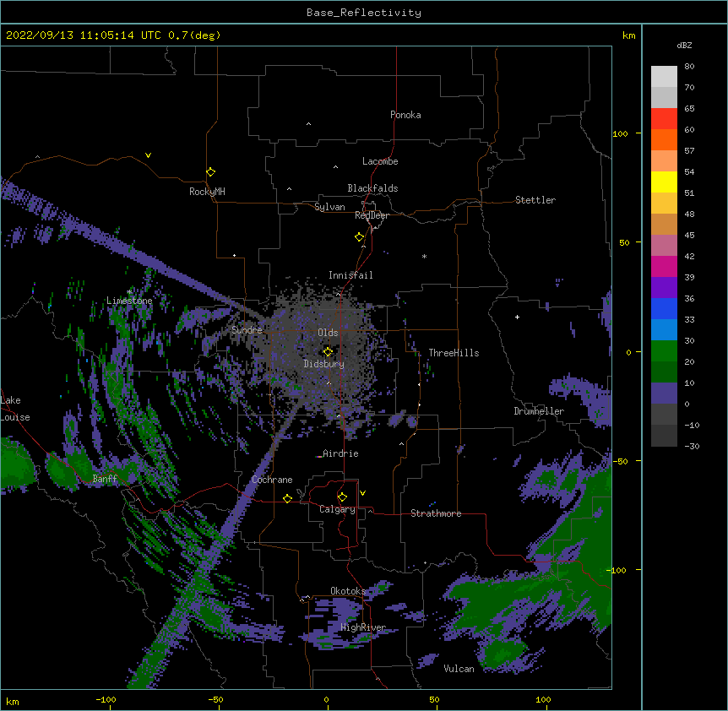
Task: Click the 42 dBZ magenta color swatch
Action: (664, 266)
